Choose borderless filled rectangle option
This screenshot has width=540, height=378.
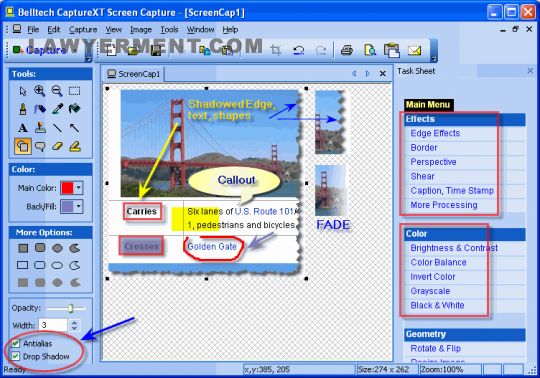pos(23,283)
